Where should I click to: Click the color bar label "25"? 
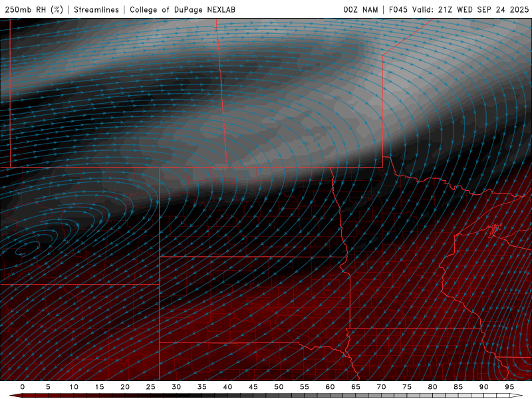pyautogui.click(x=151, y=387)
